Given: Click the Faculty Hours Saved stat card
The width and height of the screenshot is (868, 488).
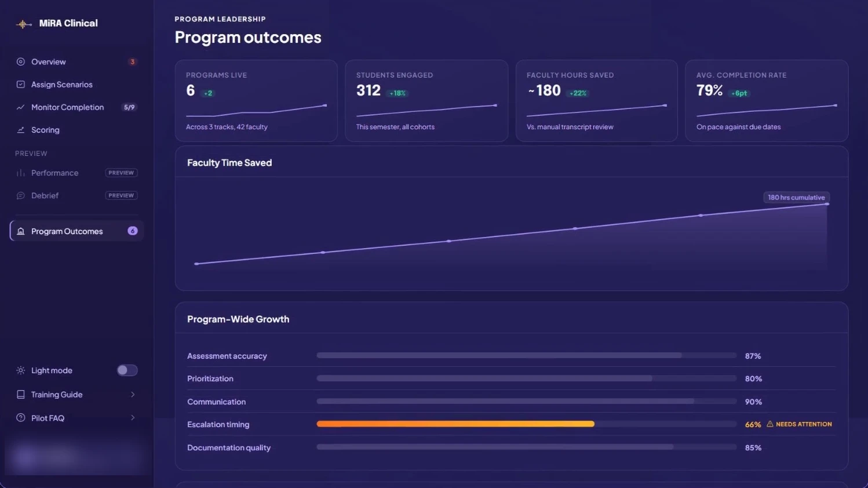Looking at the screenshot, I should coord(596,101).
